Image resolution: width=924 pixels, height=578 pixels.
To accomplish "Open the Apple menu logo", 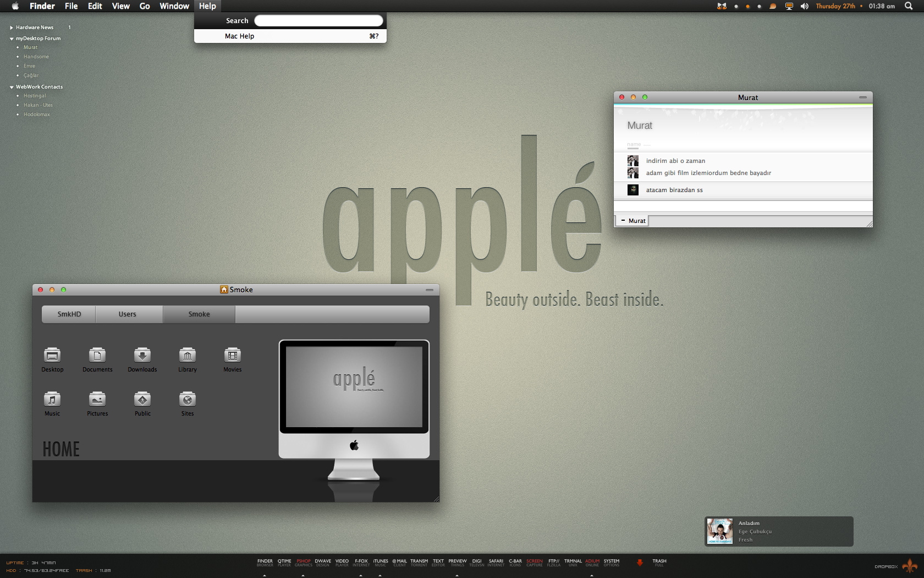I will [x=15, y=6].
